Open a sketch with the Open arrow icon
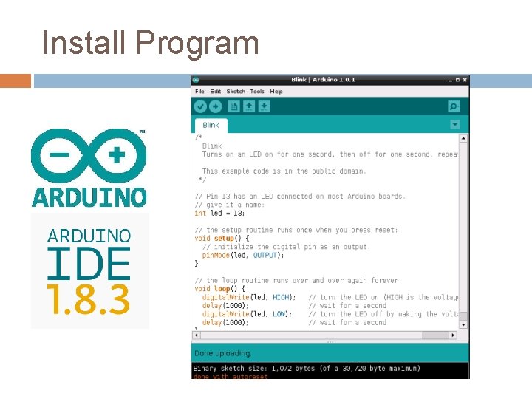Viewport: 532px width, 399px height. click(x=249, y=106)
